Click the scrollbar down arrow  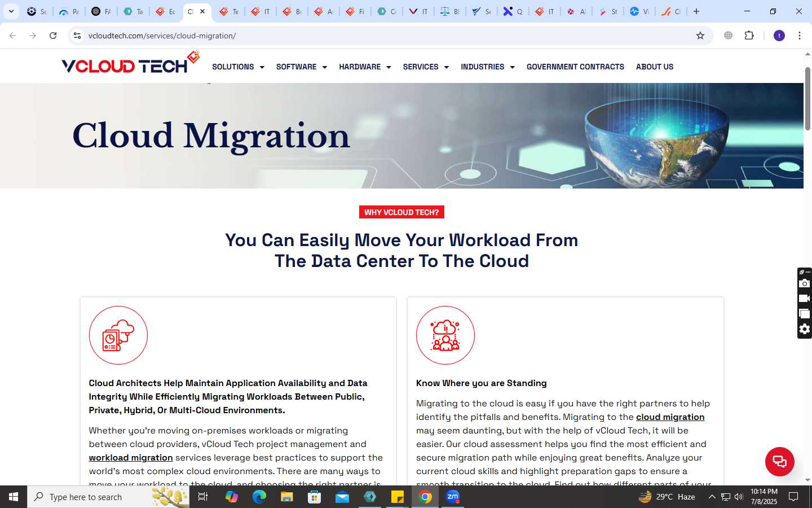[x=807, y=480]
